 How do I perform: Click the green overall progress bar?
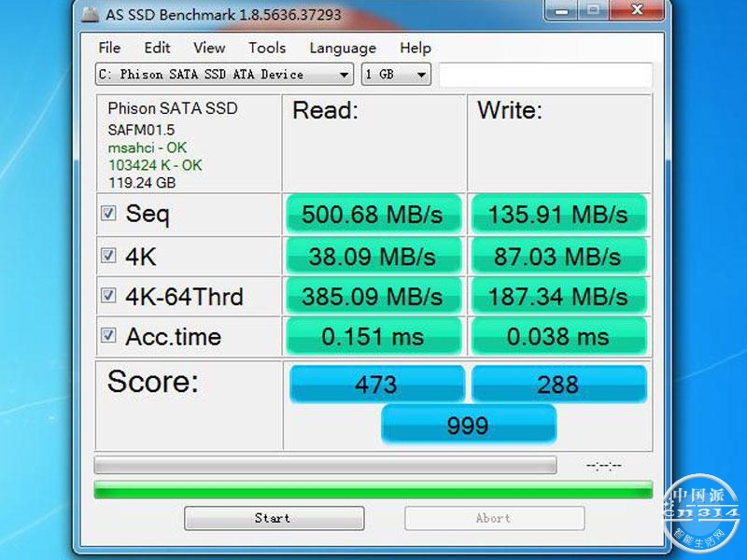pos(373,489)
